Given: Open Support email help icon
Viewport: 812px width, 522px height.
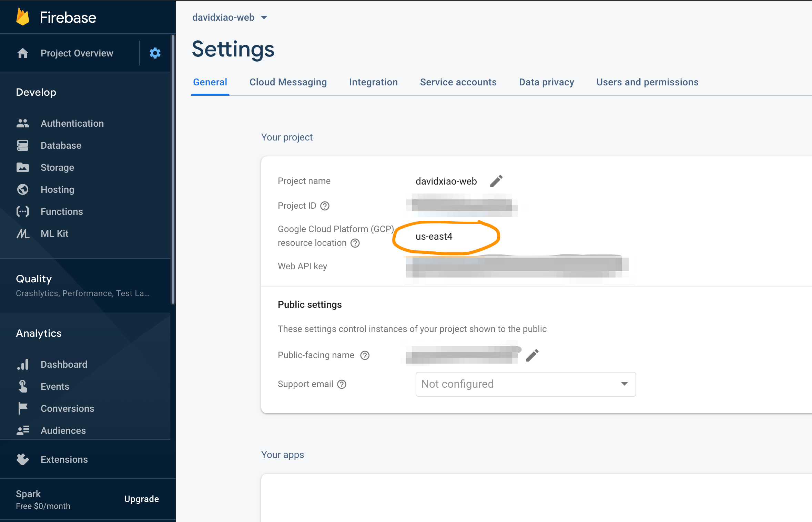Looking at the screenshot, I should pyautogui.click(x=342, y=384).
